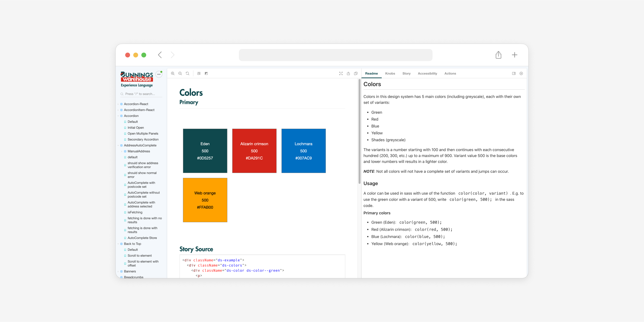This screenshot has width=644, height=322.
Task: Click the bookmark icon beside Initial Open
Action: pyautogui.click(x=125, y=128)
